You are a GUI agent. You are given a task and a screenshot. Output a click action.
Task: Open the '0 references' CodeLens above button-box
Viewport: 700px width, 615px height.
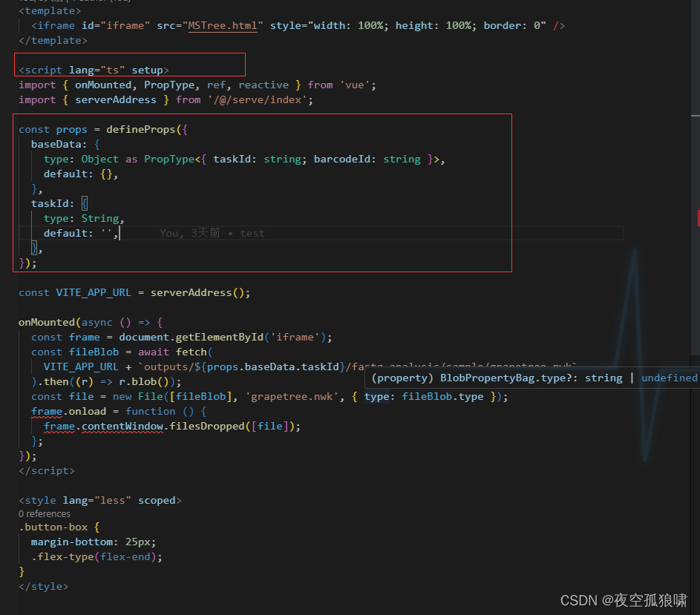click(x=43, y=513)
